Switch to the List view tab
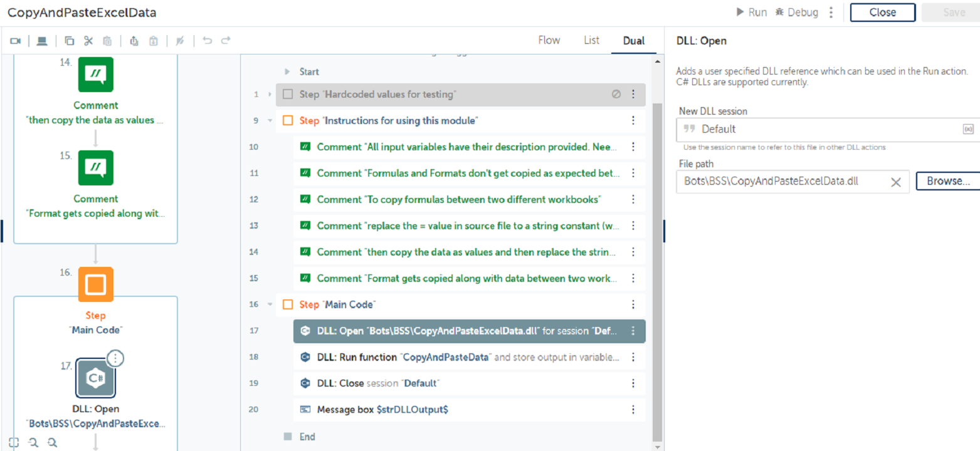Viewport: 980px width, 451px height. (x=591, y=40)
